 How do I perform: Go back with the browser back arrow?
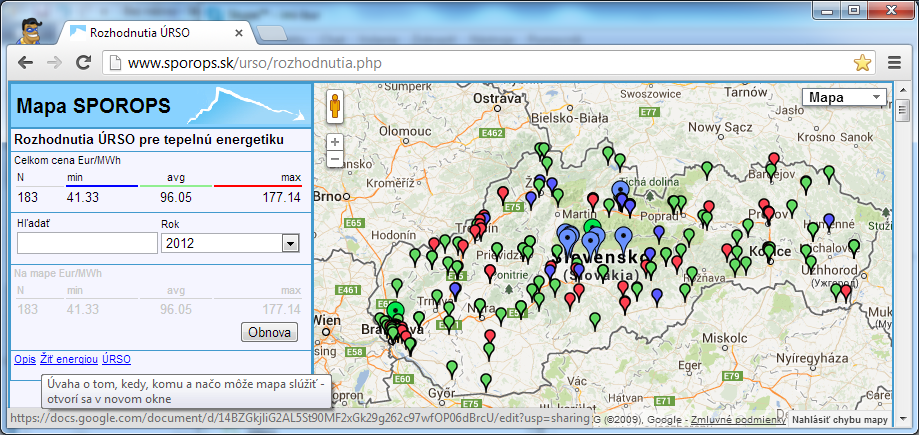[x=25, y=63]
